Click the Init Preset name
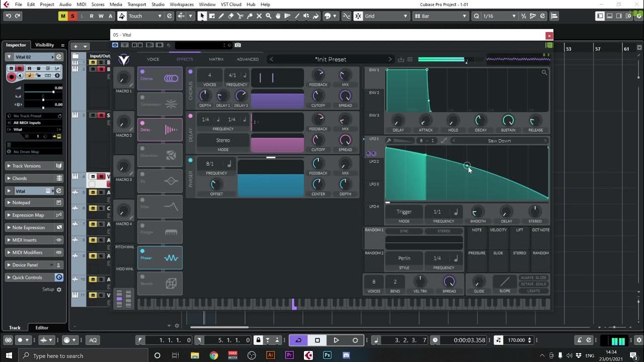Viewport: 644px width, 362px height. click(331, 59)
